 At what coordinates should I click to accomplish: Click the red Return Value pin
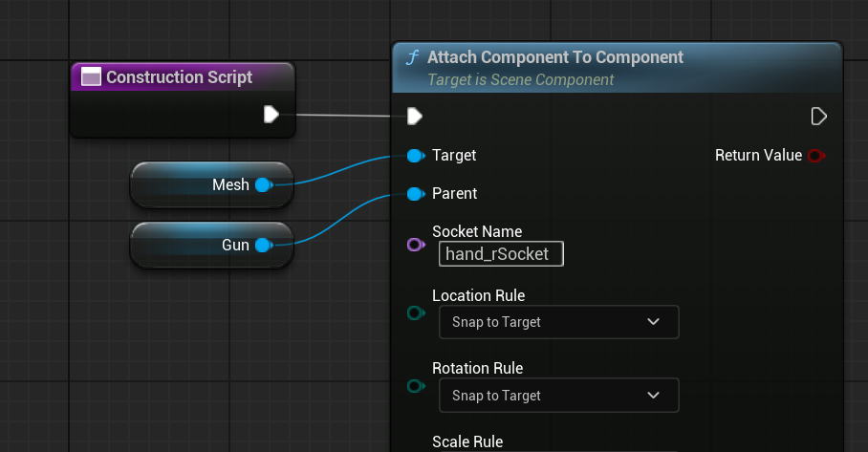pyautogui.click(x=816, y=156)
